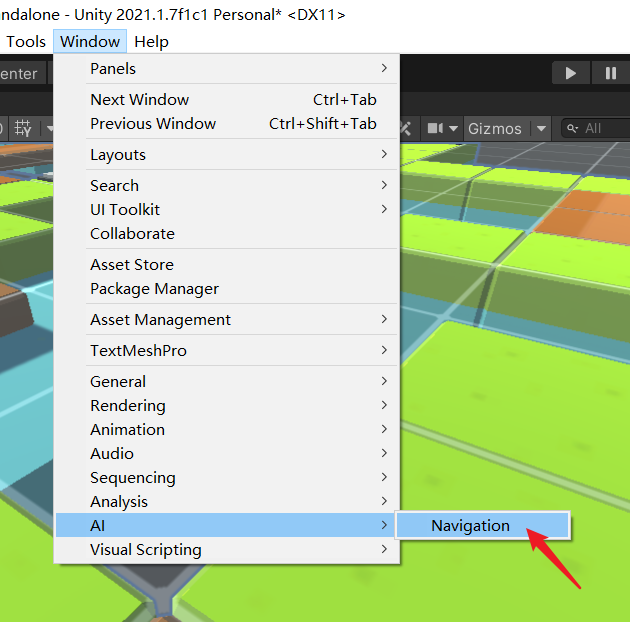Screen dimensions: 630x622
Task: Open the Help menu
Action: point(151,41)
